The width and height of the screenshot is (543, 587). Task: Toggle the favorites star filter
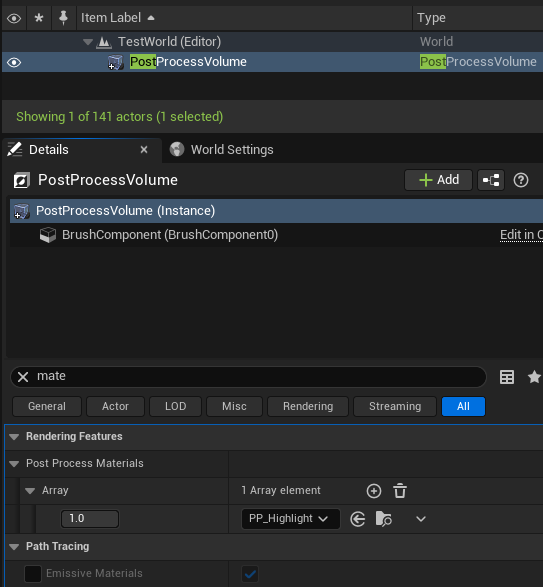pyautogui.click(x=534, y=377)
